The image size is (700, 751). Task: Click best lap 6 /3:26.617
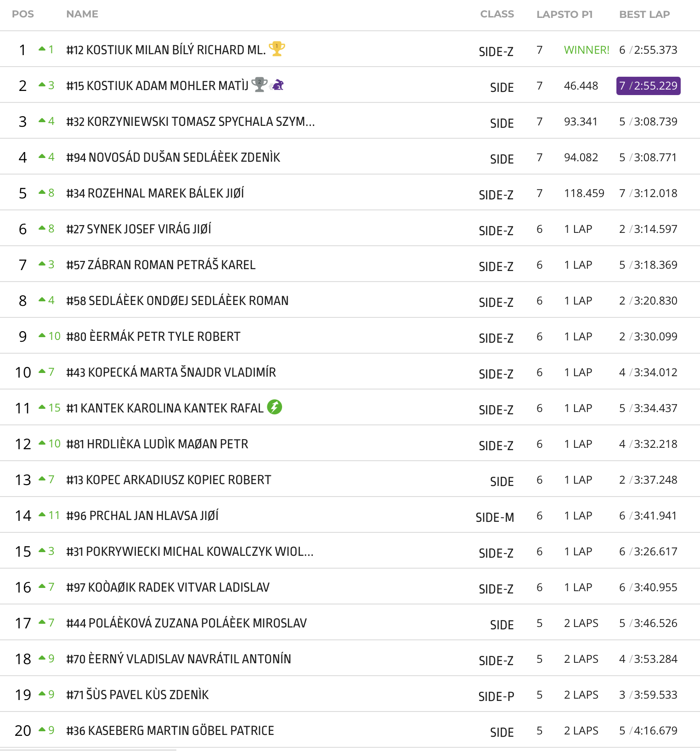click(x=648, y=551)
